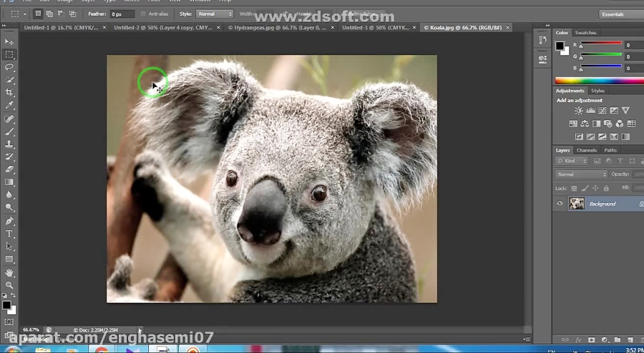
Task: Select the Brush tool
Action: tap(9, 131)
